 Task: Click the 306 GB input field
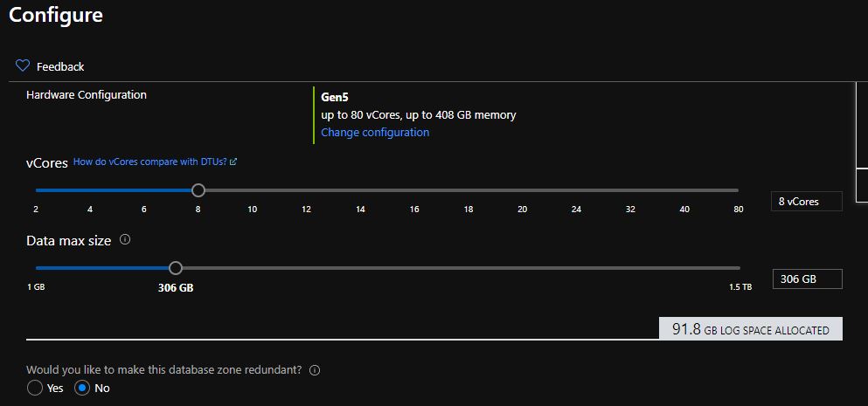[807, 279]
